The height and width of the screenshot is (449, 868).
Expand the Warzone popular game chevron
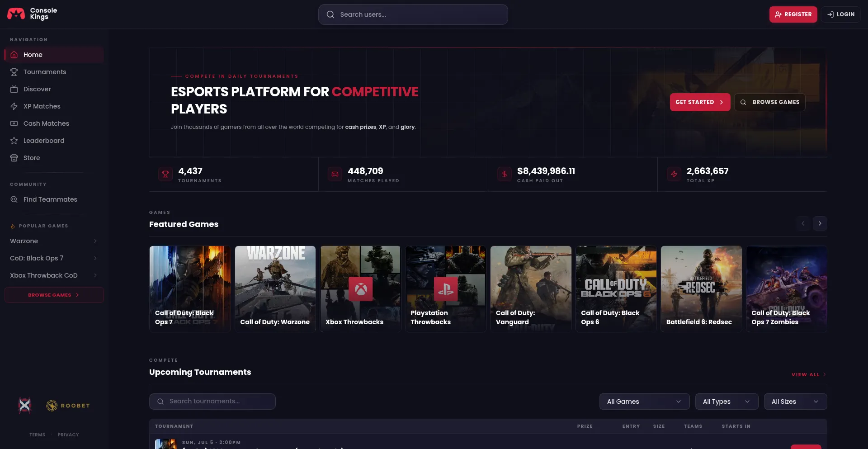[x=95, y=241]
